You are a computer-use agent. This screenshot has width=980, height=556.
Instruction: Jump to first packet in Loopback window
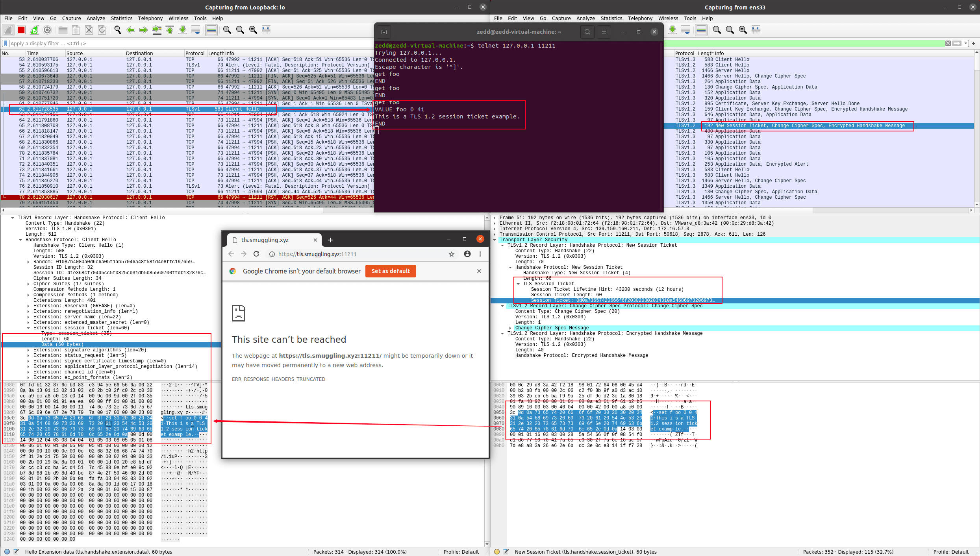(x=170, y=30)
